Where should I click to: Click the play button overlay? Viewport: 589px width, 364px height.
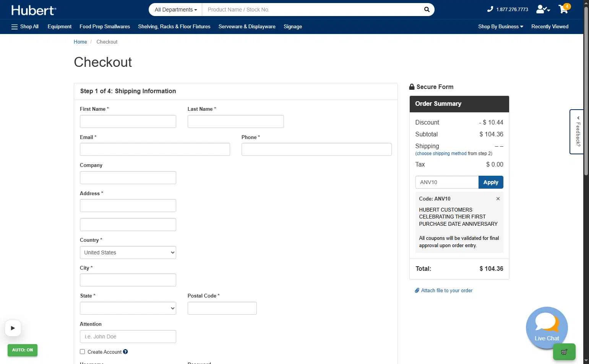[13, 328]
